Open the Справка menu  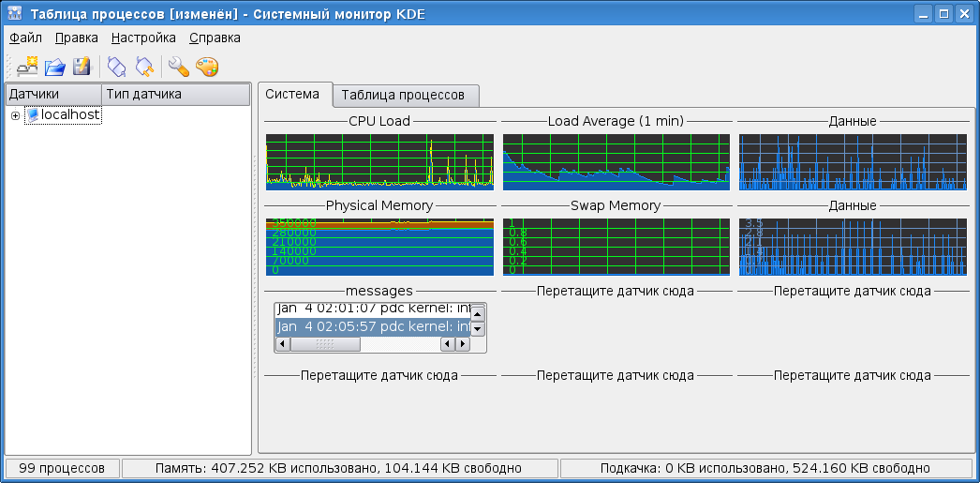click(215, 38)
